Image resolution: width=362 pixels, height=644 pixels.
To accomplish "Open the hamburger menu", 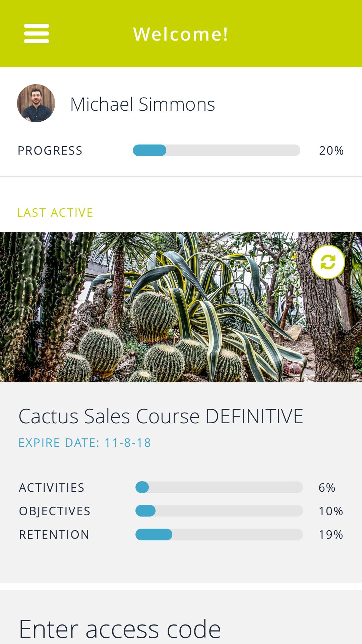I will click(37, 34).
